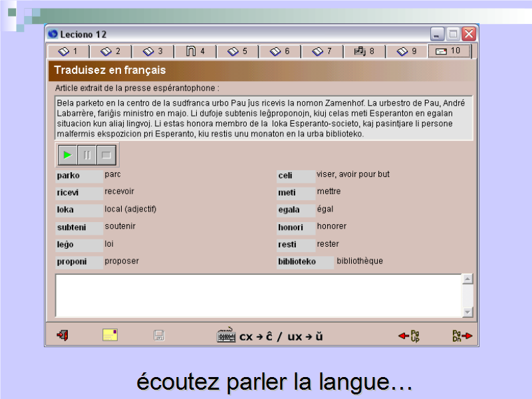
Task: Click the vocabulary word 'biblioteko'
Action: click(297, 262)
